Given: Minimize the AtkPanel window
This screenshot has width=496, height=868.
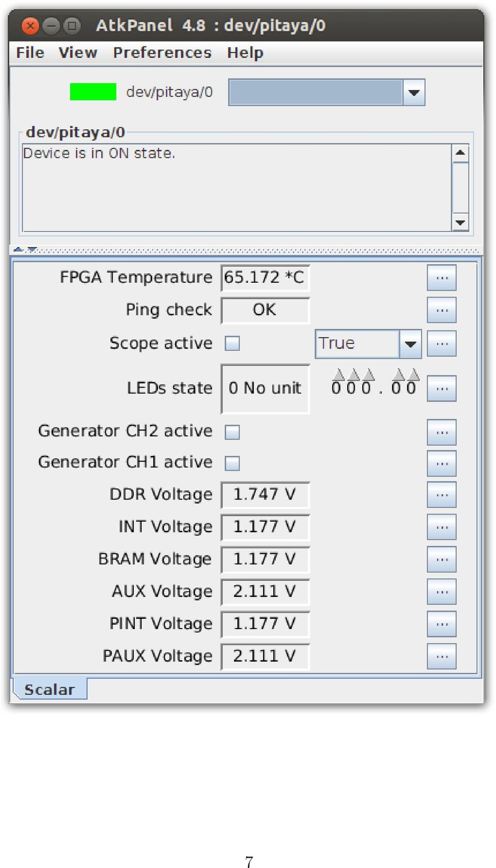Looking at the screenshot, I should point(51,25).
